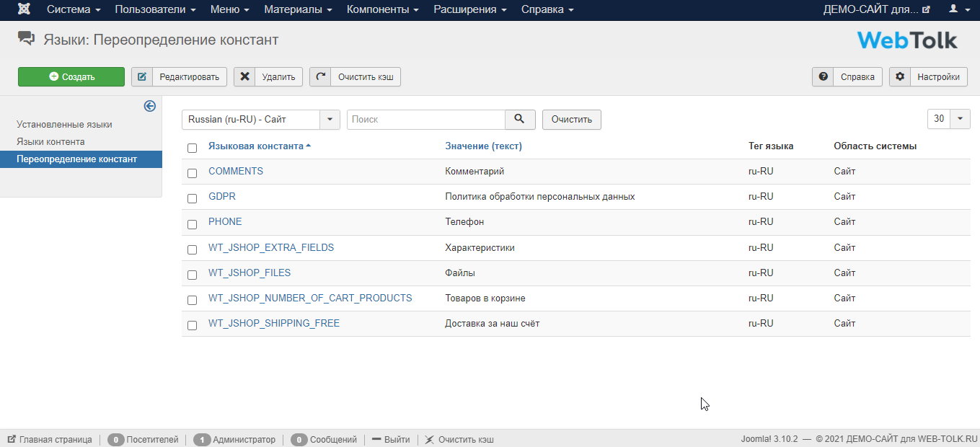Click the Поиск search input field
The image size is (980, 447).
tap(425, 119)
